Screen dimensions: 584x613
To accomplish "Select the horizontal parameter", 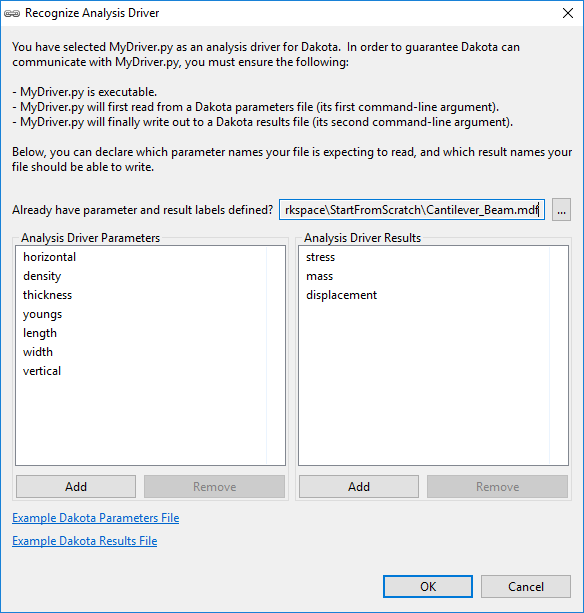I will click(x=49, y=257).
